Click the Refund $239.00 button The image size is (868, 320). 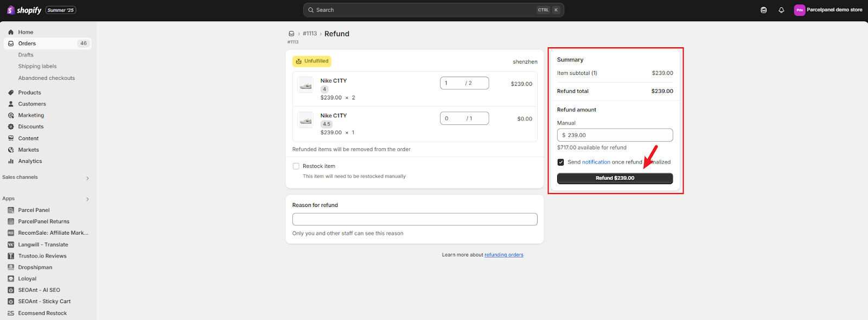click(x=615, y=178)
